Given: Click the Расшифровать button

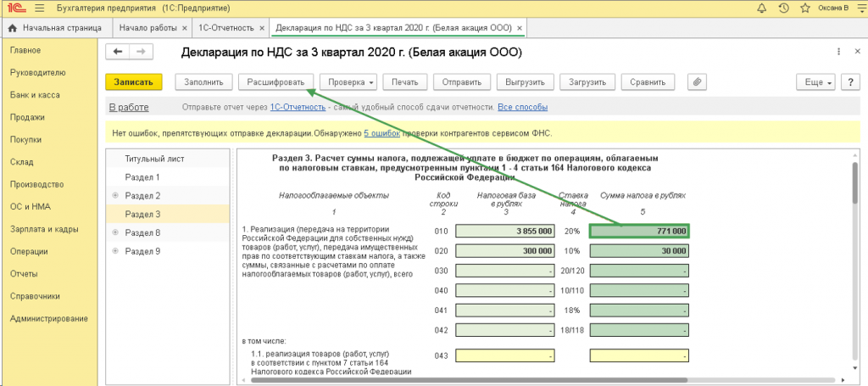Looking at the screenshot, I should click(275, 82).
